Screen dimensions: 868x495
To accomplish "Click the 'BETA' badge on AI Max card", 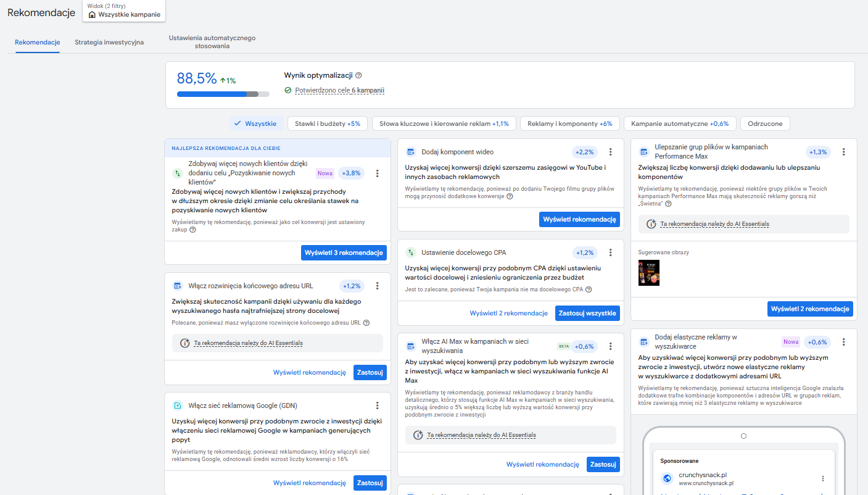I will 563,346.
